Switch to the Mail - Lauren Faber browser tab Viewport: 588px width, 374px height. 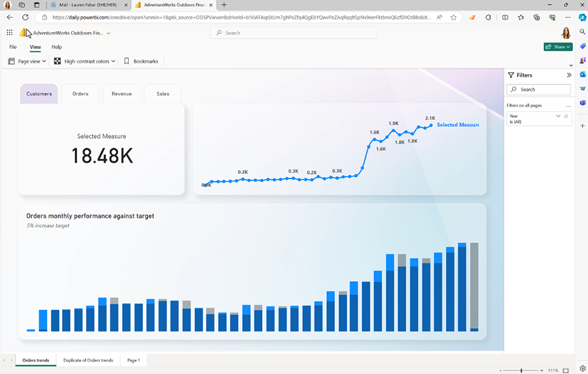pos(89,5)
